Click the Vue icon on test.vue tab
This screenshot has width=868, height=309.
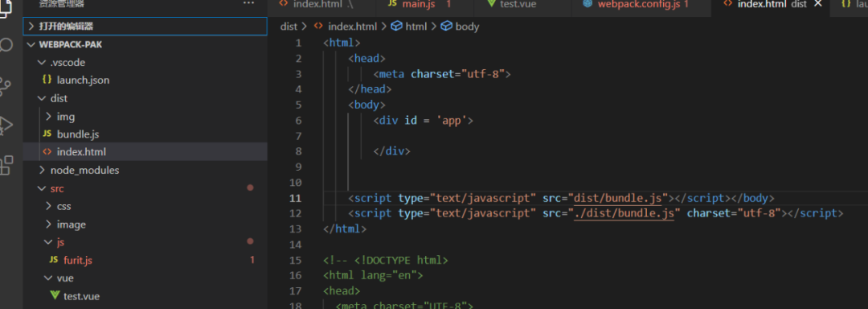point(491,3)
